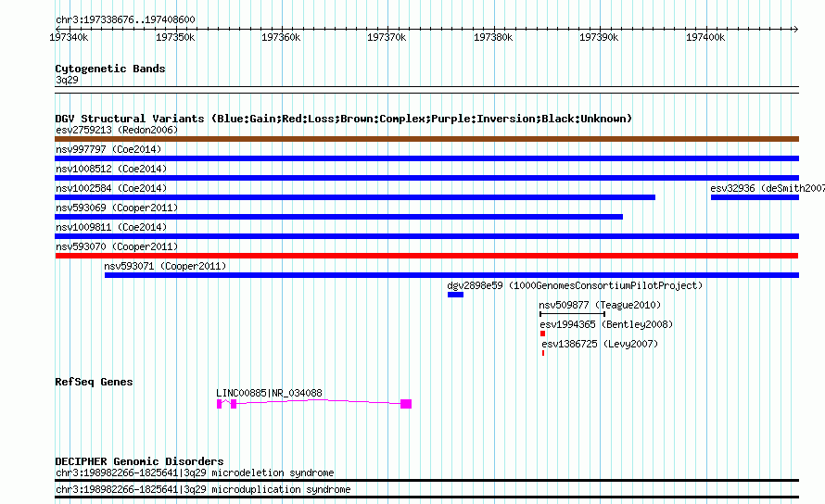Click the blue esv32936 variant bar
The height and width of the screenshot is (504, 825).
click(x=755, y=197)
